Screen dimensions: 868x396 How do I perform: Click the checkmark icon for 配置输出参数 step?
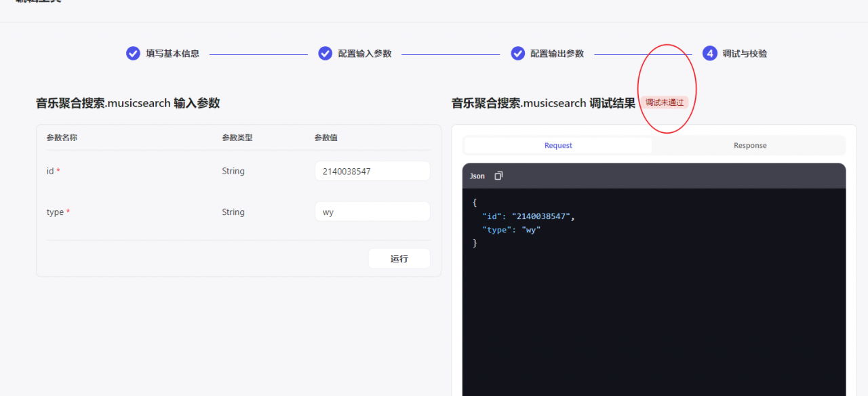[518, 53]
